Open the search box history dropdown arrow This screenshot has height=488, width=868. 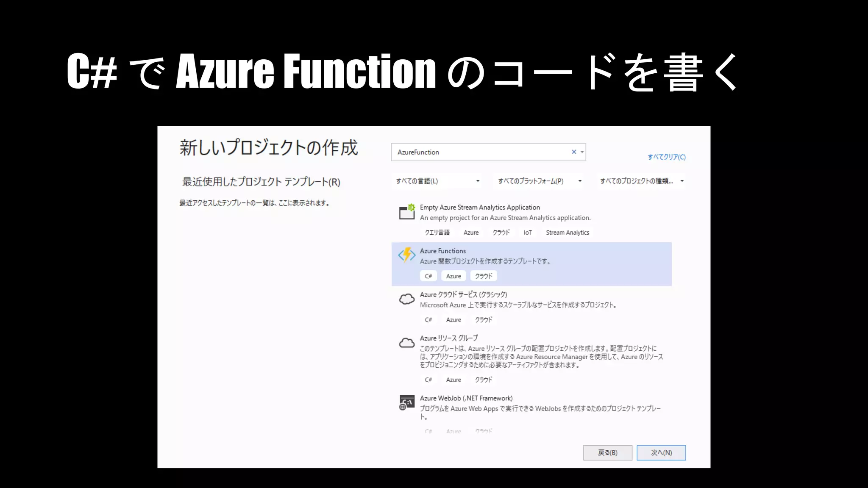(582, 152)
